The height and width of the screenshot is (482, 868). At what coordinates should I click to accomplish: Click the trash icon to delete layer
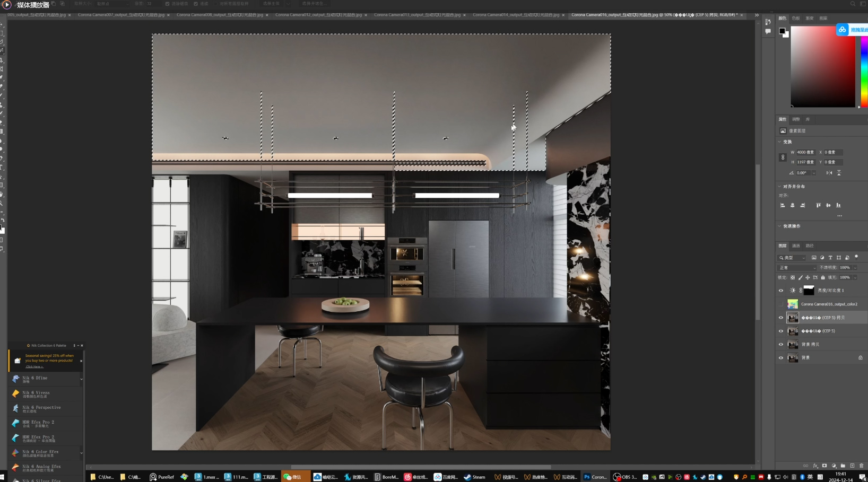(x=861, y=466)
